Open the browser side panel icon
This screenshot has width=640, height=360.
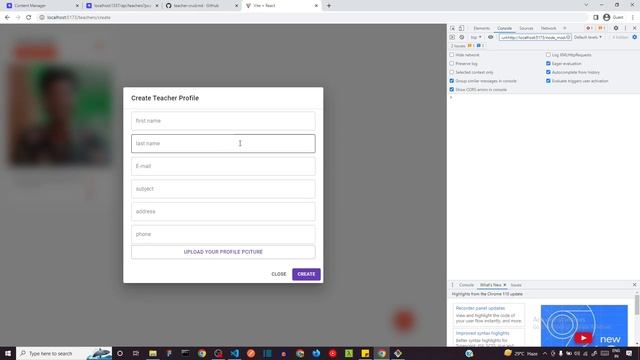click(x=596, y=18)
